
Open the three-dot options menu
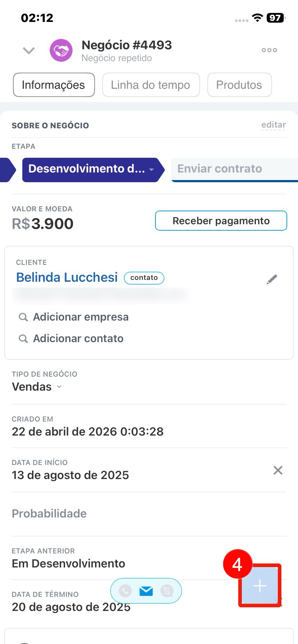coord(269,50)
